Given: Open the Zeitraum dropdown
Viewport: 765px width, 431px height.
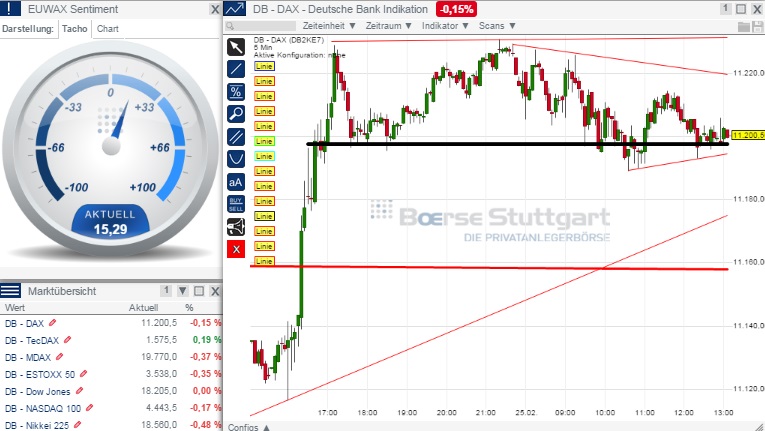Looking at the screenshot, I should pos(388,26).
